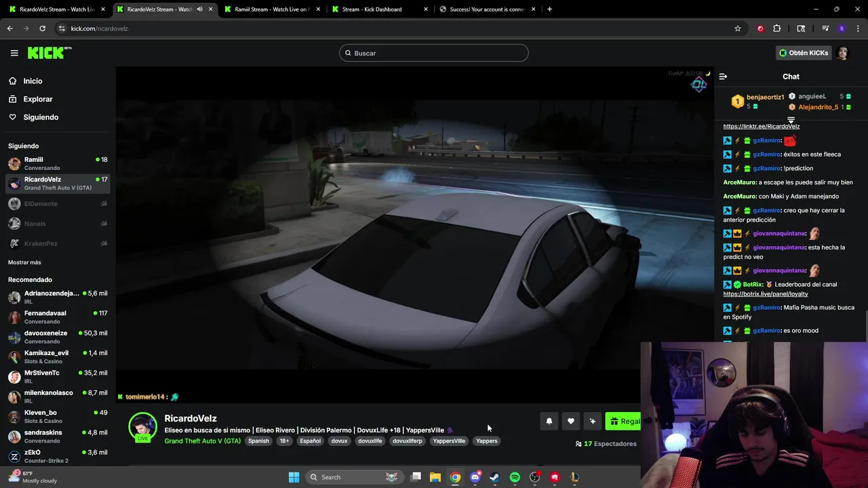The height and width of the screenshot is (488, 868).
Task: Open recommended channel sandraskins
Action: [x=58, y=436]
